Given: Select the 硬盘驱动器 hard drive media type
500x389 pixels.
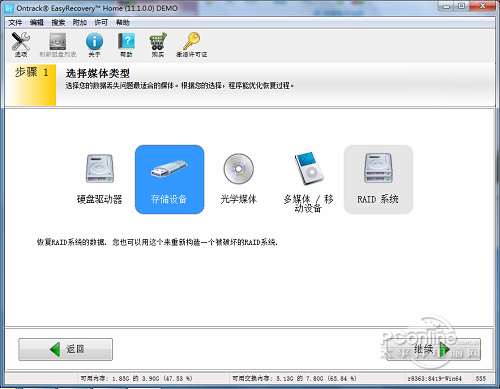Looking at the screenshot, I should 100,179.
